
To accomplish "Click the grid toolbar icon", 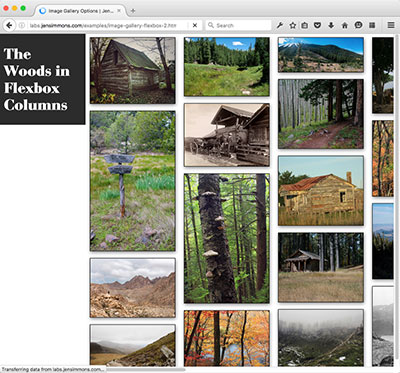I will click(x=372, y=25).
